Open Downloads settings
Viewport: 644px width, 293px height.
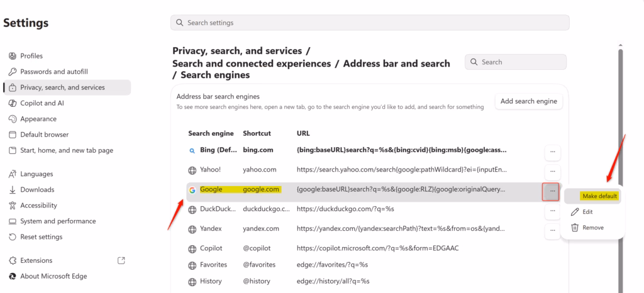(x=37, y=190)
